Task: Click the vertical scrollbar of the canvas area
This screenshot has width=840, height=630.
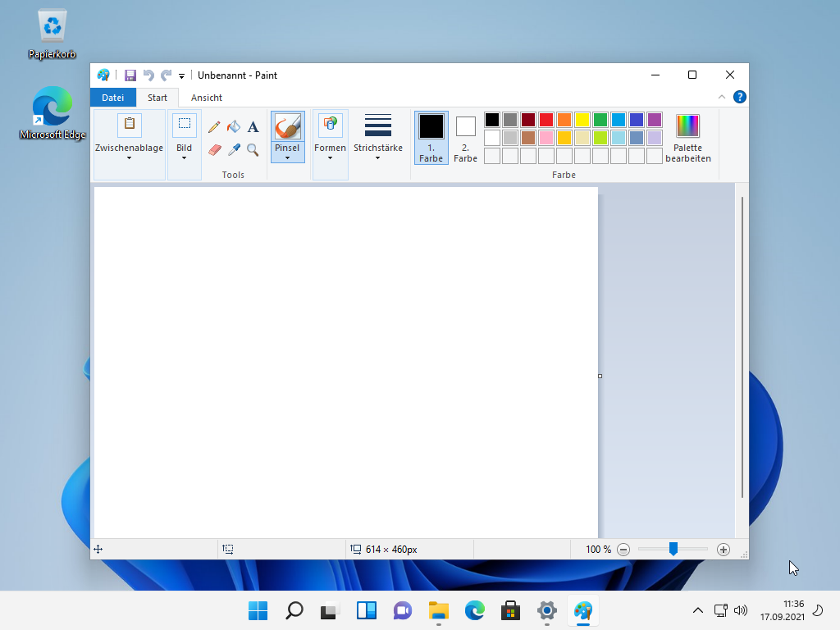Action: point(742,347)
